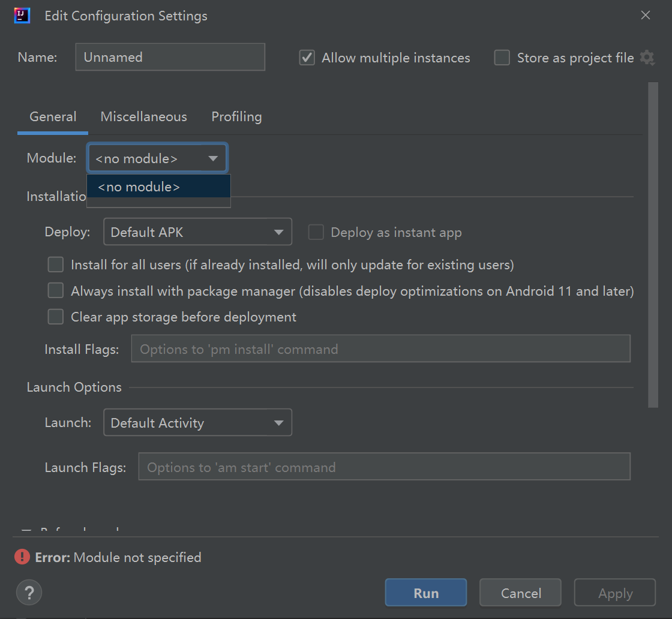The height and width of the screenshot is (619, 672).
Task: Check Clear app storage before deployment
Action: 55,316
